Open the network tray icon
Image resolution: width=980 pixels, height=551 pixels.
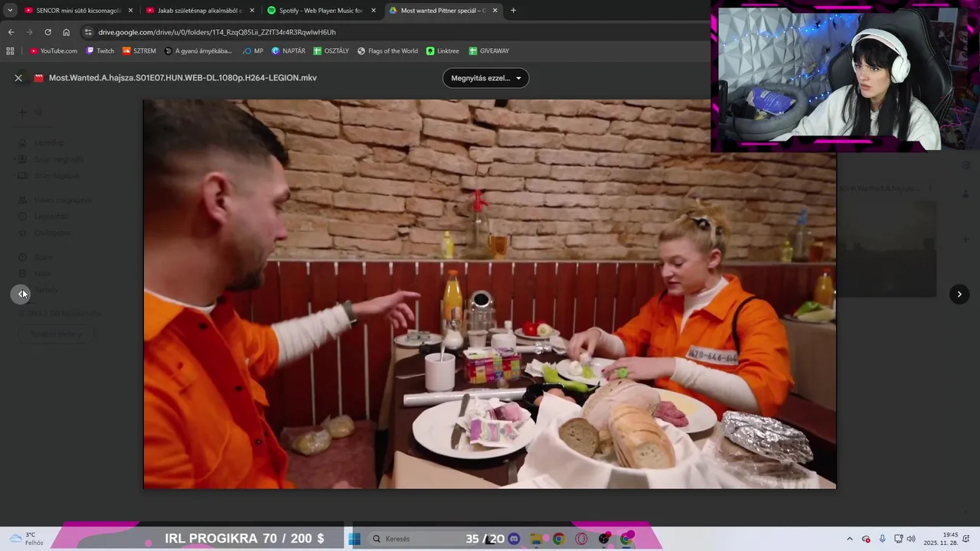[898, 539]
